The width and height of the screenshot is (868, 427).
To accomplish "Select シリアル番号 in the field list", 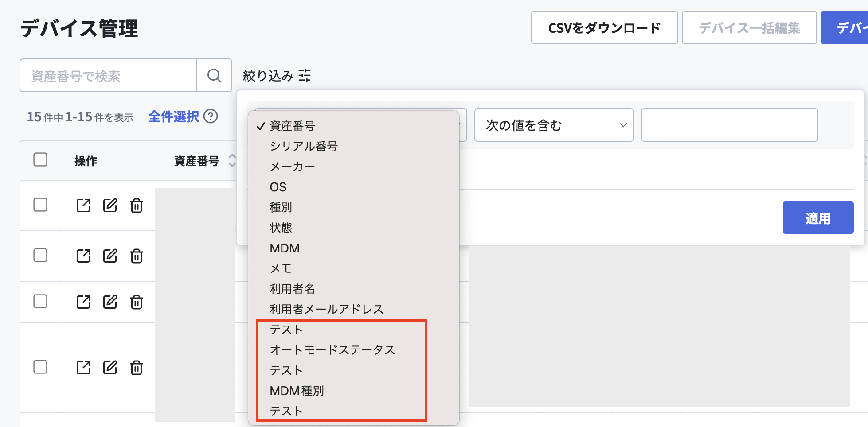I will [x=354, y=147].
